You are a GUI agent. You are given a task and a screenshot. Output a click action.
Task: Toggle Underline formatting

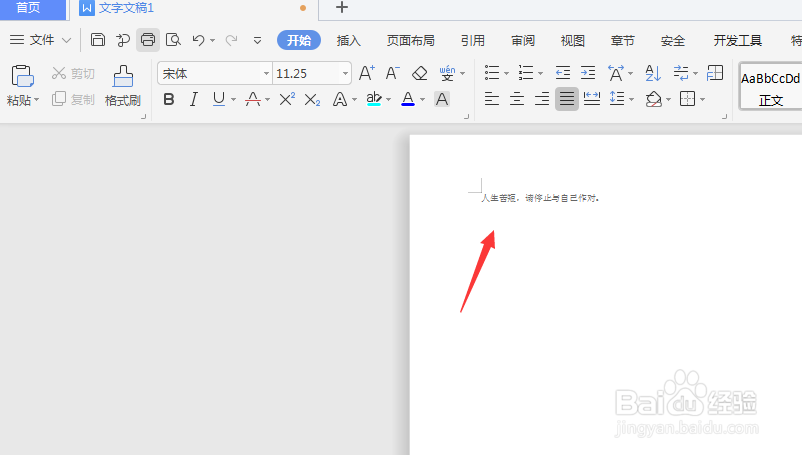(219, 99)
